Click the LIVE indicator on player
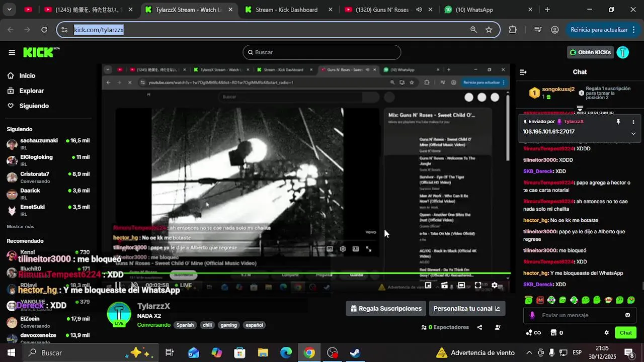 (182, 285)
